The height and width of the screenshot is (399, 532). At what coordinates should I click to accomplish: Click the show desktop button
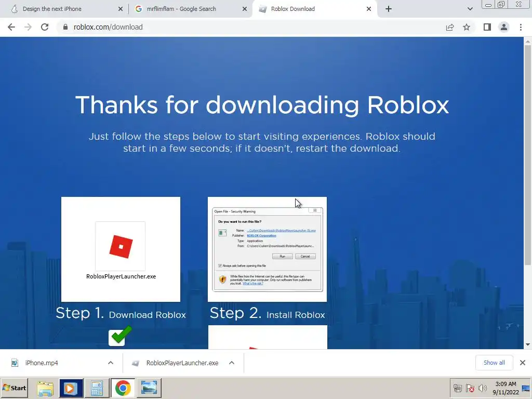pos(526,388)
